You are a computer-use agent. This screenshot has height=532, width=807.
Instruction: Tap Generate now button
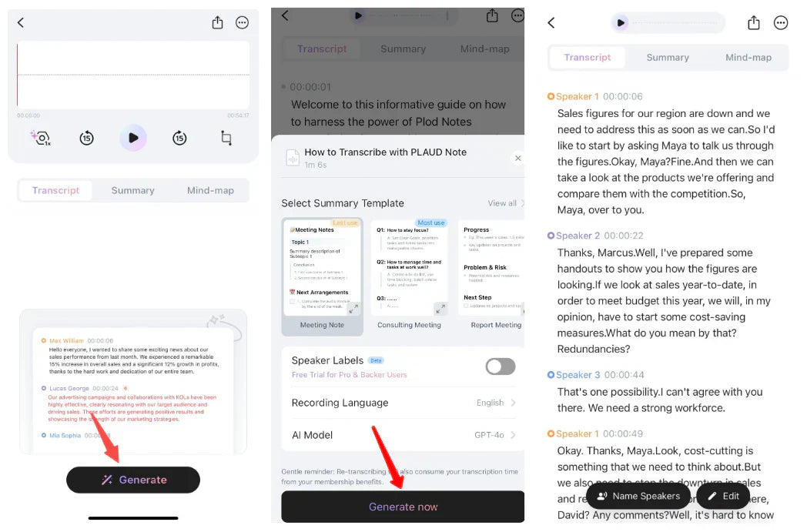(403, 507)
